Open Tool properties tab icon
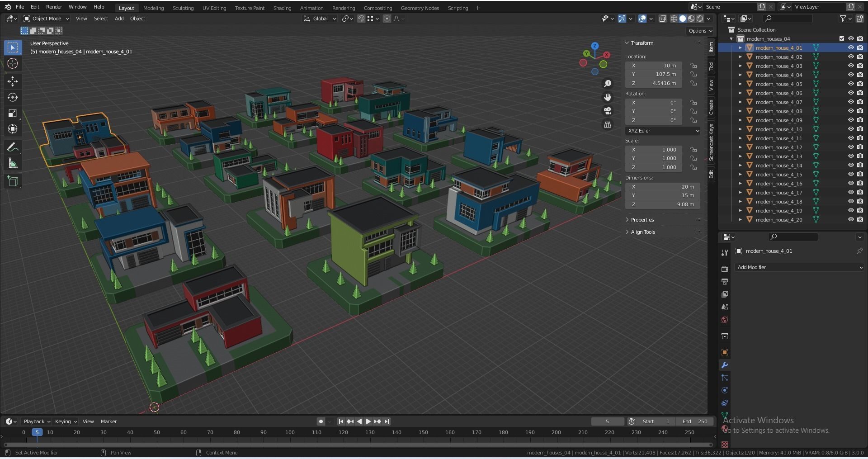 725,252
